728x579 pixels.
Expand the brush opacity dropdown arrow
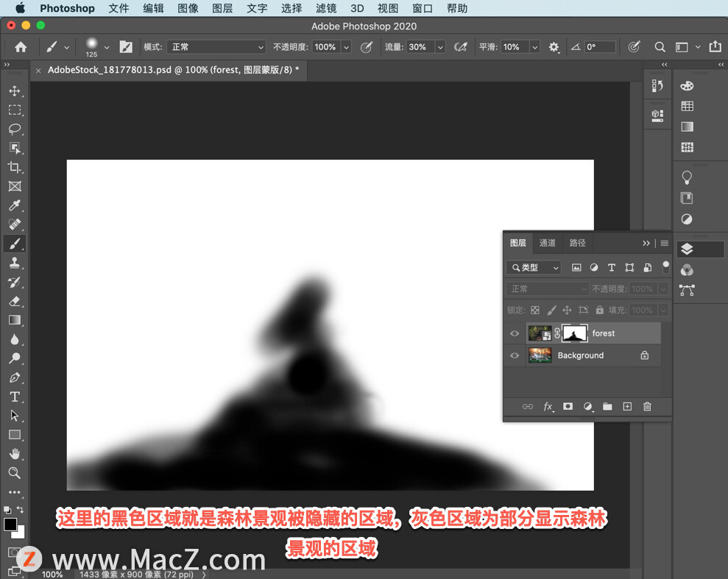pyautogui.click(x=346, y=47)
